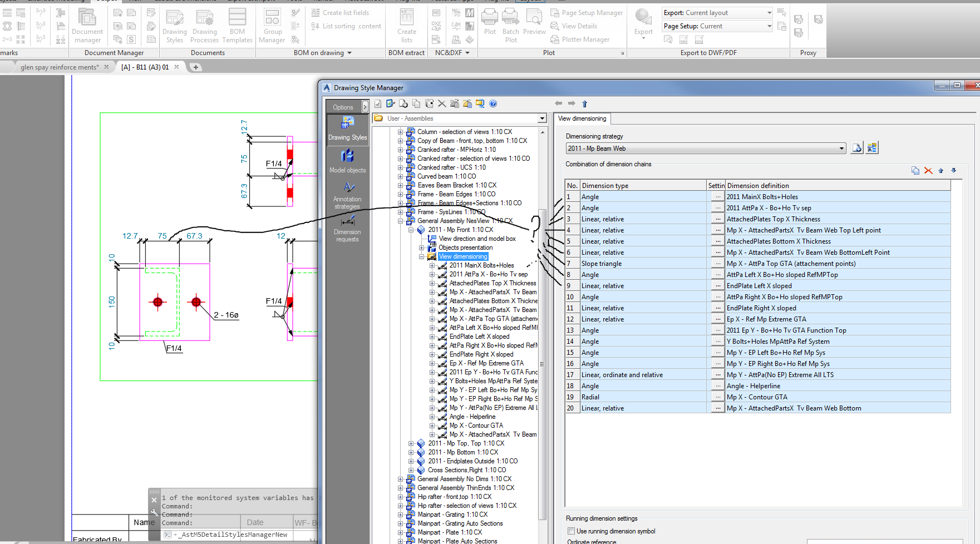The height and width of the screenshot is (544, 980).
Task: Delete selected dimension chain with red X
Action: click(x=928, y=170)
